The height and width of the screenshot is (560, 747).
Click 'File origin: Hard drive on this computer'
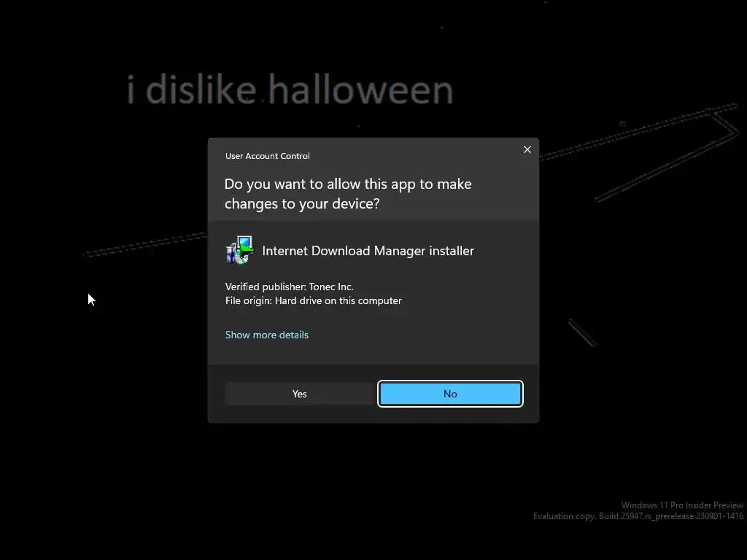pos(314,301)
